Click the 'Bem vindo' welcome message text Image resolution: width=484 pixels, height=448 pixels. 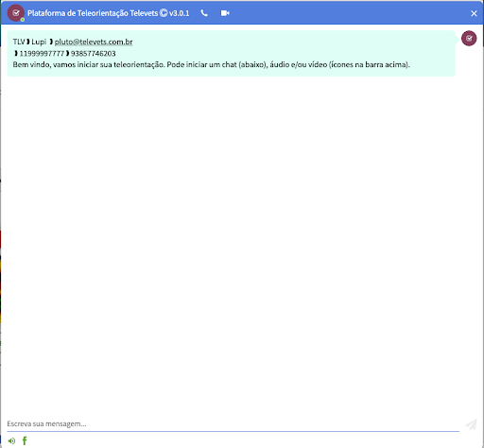tap(212, 64)
